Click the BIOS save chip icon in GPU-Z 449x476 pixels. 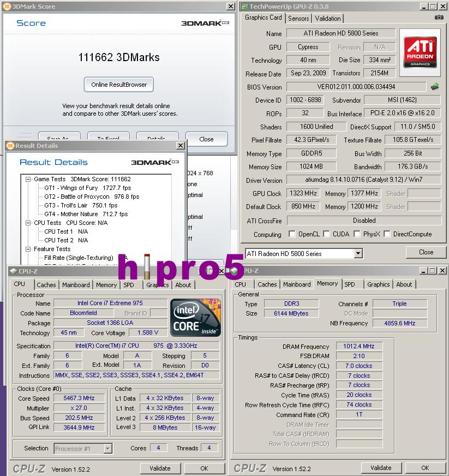435,86
